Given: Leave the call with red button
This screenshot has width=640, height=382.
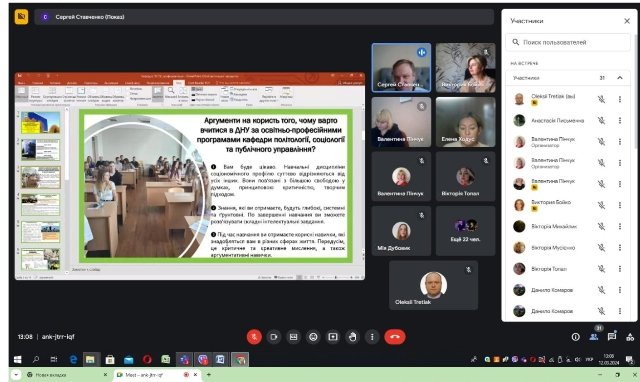Looking at the screenshot, I should pyautogui.click(x=395, y=337).
